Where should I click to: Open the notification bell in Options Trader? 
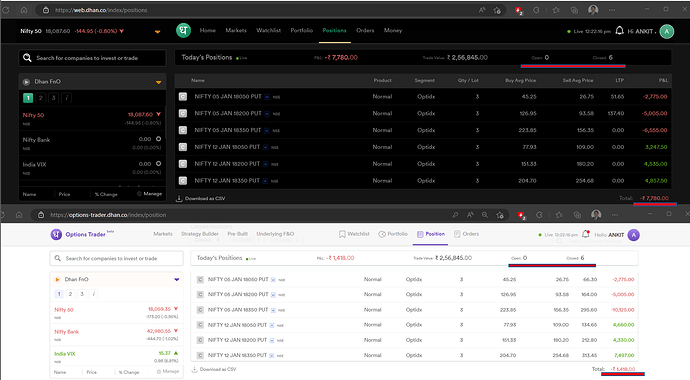(586, 234)
